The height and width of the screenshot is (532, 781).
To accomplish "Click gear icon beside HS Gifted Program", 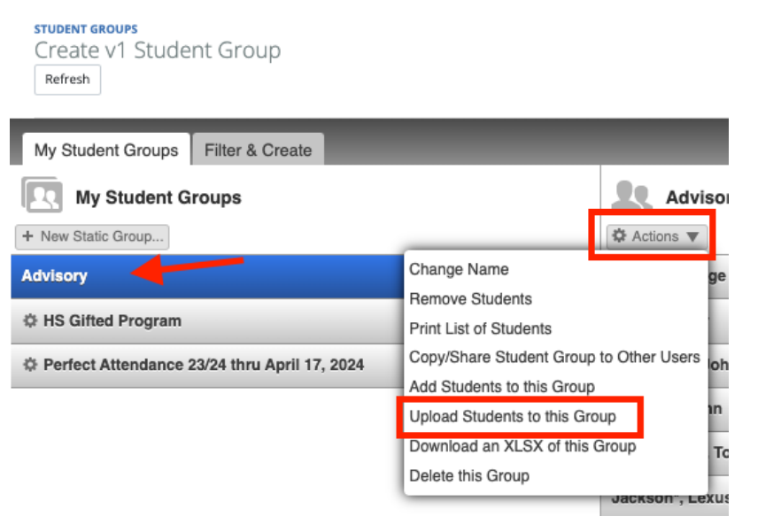I will [30, 320].
